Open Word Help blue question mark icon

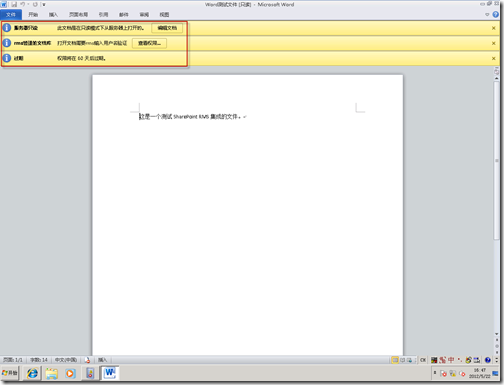point(496,14)
